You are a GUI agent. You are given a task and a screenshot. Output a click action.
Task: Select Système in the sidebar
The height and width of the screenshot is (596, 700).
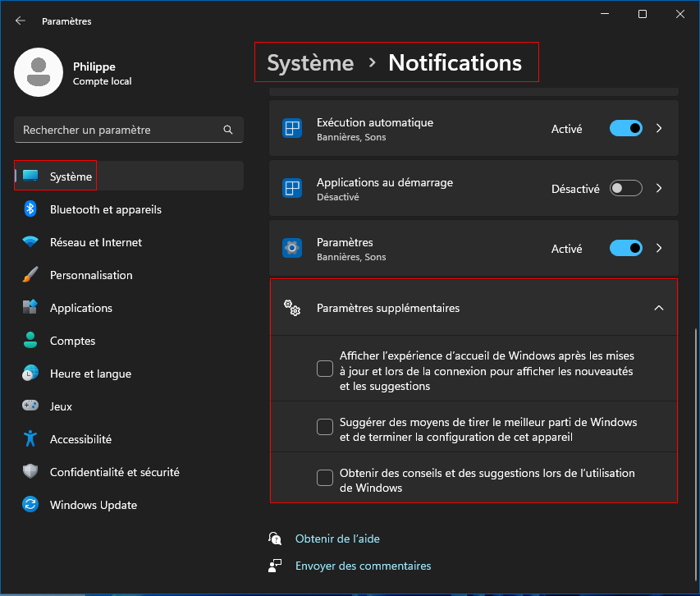tap(129, 176)
